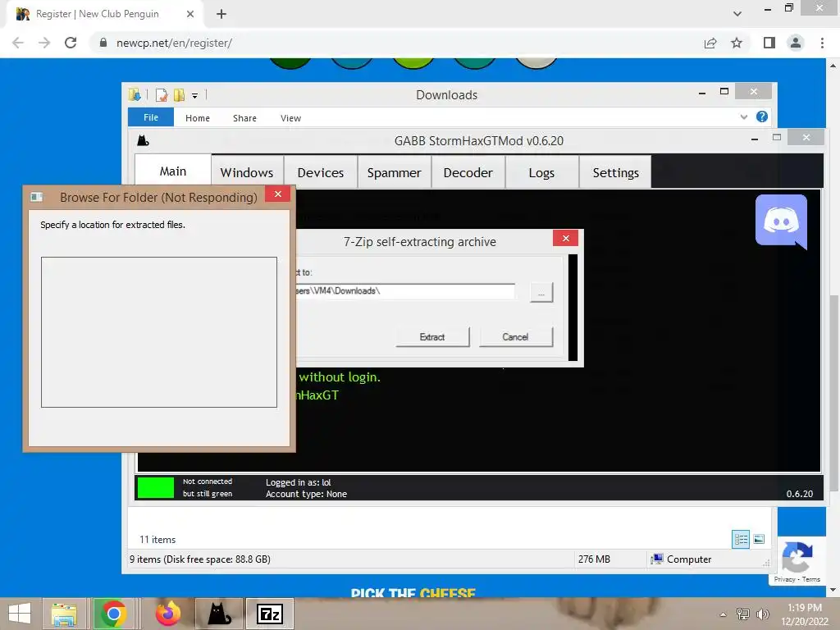Click the Discord logo in StormHaxGTMod
Image resolution: width=840 pixels, height=630 pixels.
tap(781, 221)
